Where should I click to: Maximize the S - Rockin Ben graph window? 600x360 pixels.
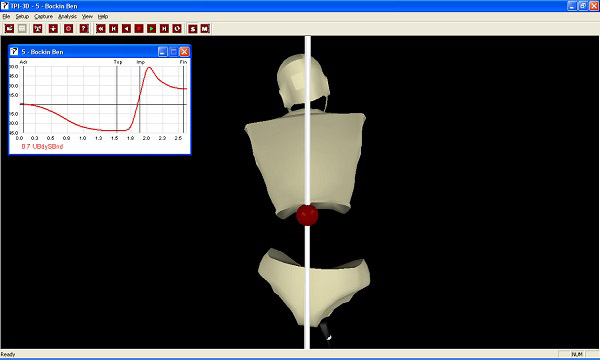174,52
